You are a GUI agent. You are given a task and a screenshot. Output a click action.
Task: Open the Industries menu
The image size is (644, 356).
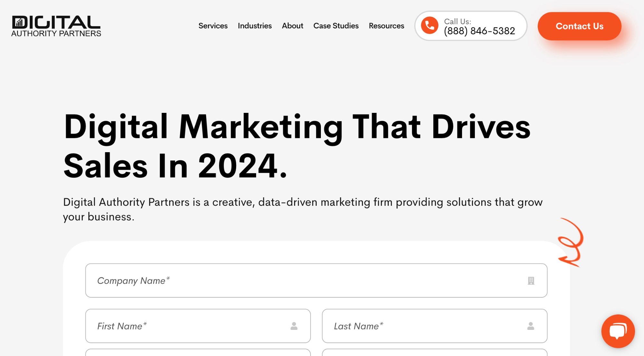(x=255, y=26)
